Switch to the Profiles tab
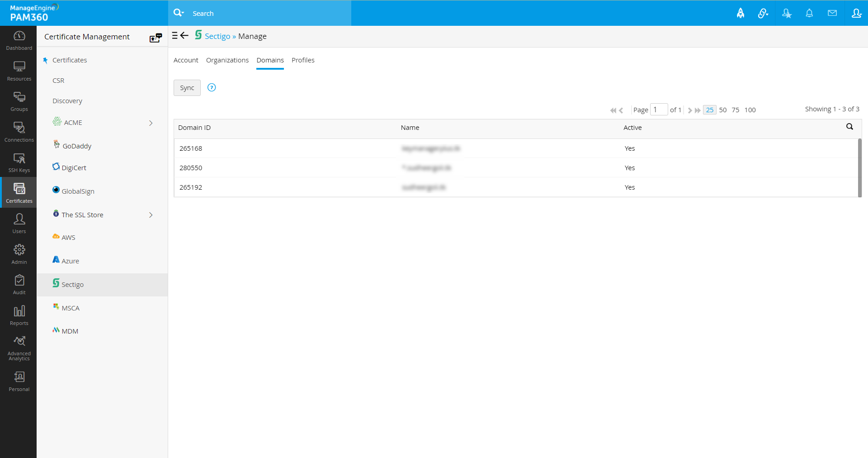Image resolution: width=868 pixels, height=458 pixels. 303,60
